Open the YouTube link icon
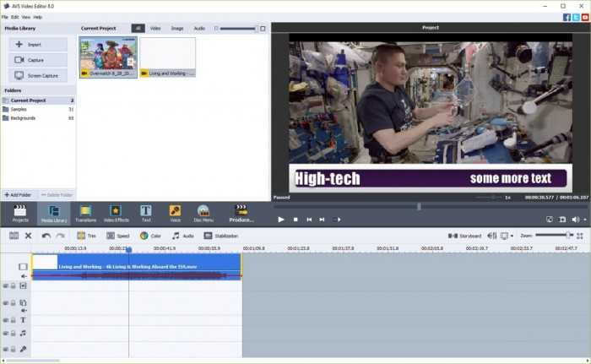Image resolution: width=591 pixels, height=364 pixels. coord(585,18)
